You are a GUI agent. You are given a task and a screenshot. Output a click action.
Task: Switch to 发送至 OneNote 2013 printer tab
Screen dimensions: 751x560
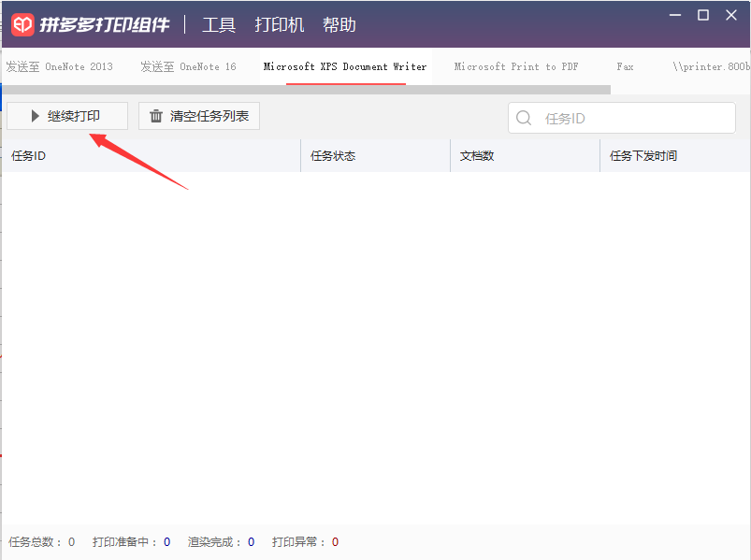coord(60,66)
